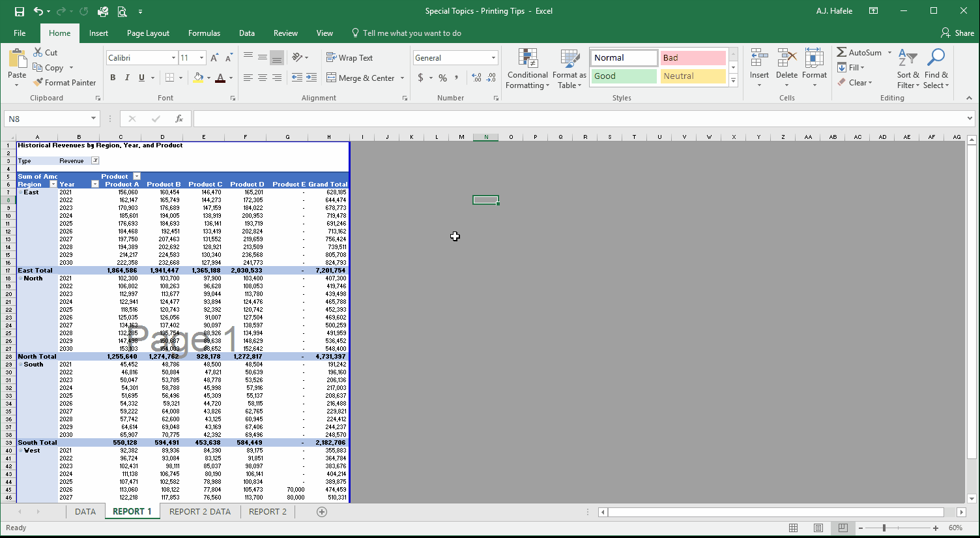Align cell content to the top
Viewport: 980px width, 538px height.
(248, 57)
